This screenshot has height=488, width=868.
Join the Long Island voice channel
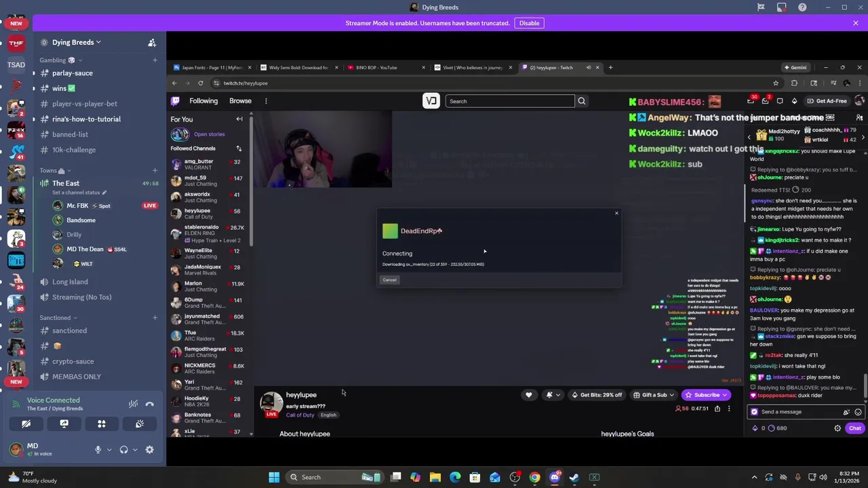pos(70,282)
